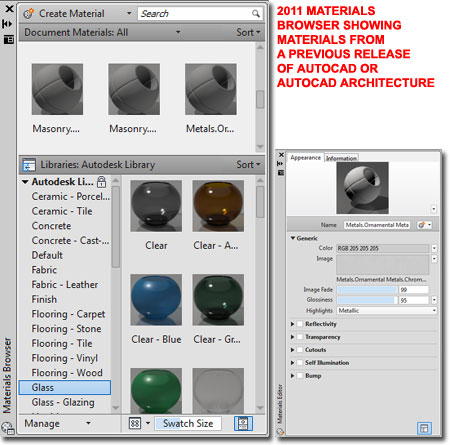Adjust the Glossiness slider
The width and height of the screenshot is (450, 445).
(x=367, y=300)
